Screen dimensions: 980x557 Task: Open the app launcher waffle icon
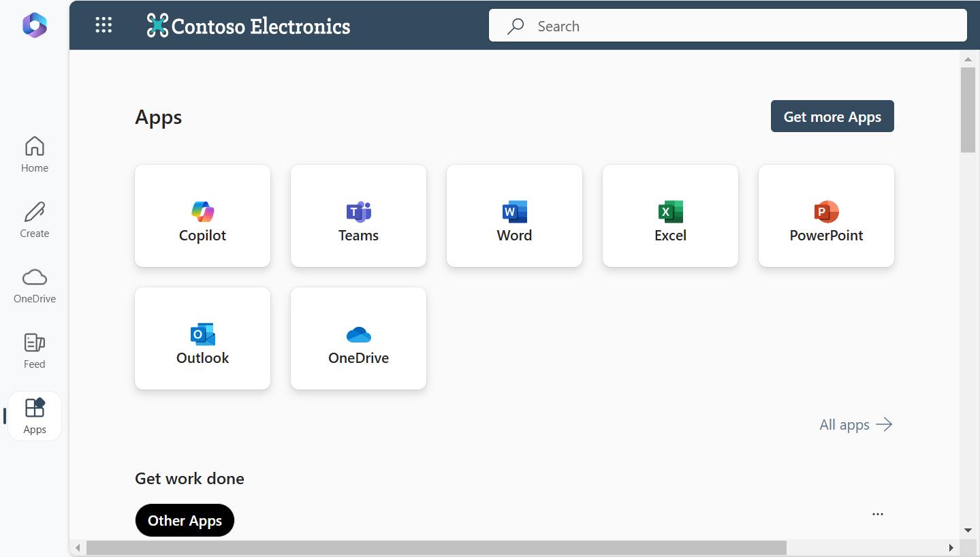[x=104, y=26]
